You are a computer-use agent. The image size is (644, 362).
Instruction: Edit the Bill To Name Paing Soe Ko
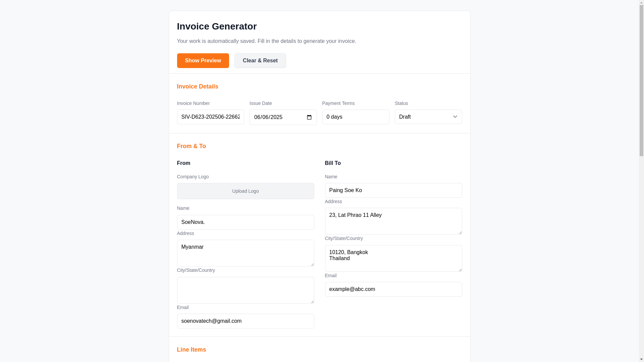pyautogui.click(x=393, y=190)
